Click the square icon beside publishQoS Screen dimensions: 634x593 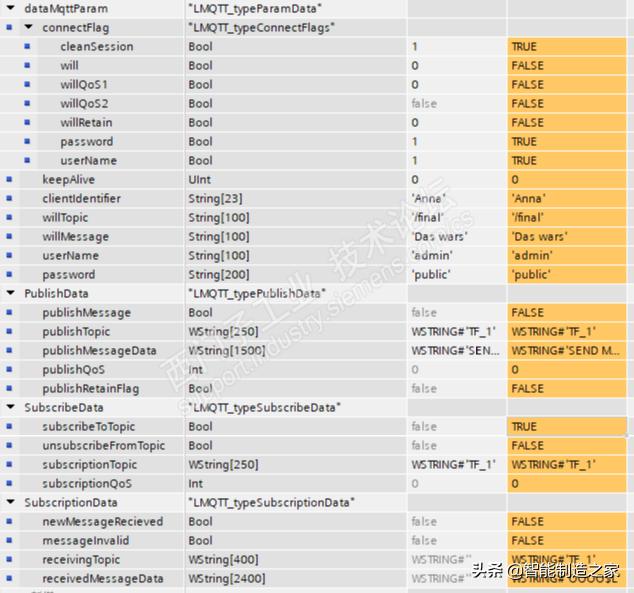pyautogui.click(x=9, y=369)
